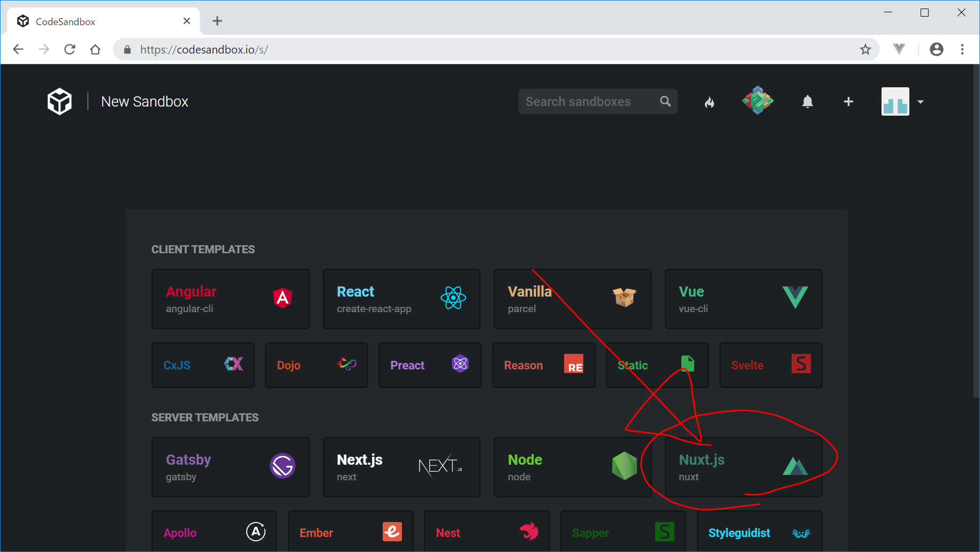Choose the React create-react-app template

click(401, 299)
